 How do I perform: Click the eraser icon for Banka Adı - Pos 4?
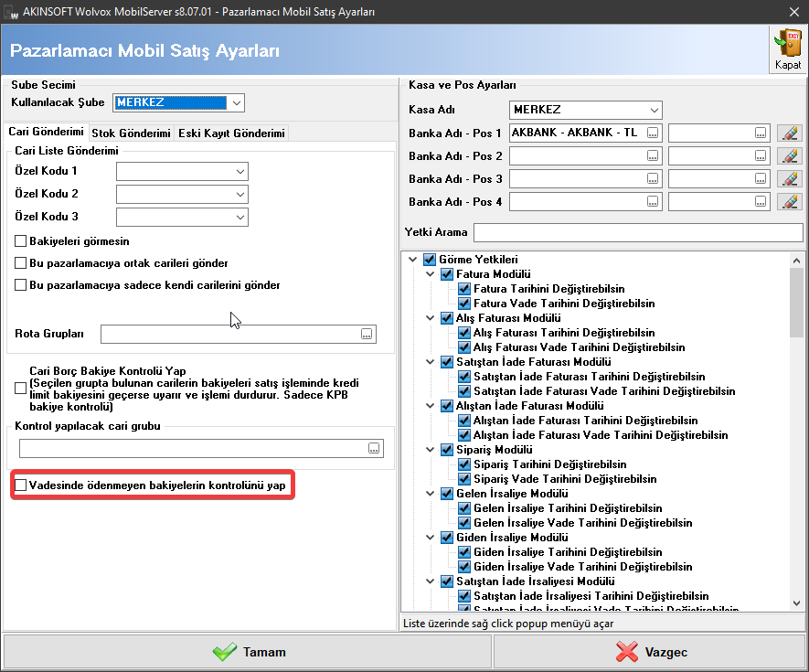(790, 202)
